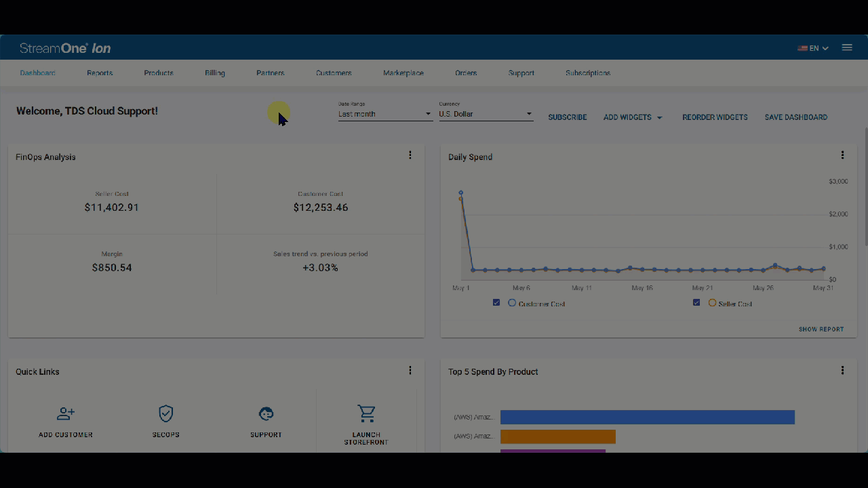Viewport: 868px width, 488px height.
Task: Click the US flag language icon
Action: (x=802, y=48)
